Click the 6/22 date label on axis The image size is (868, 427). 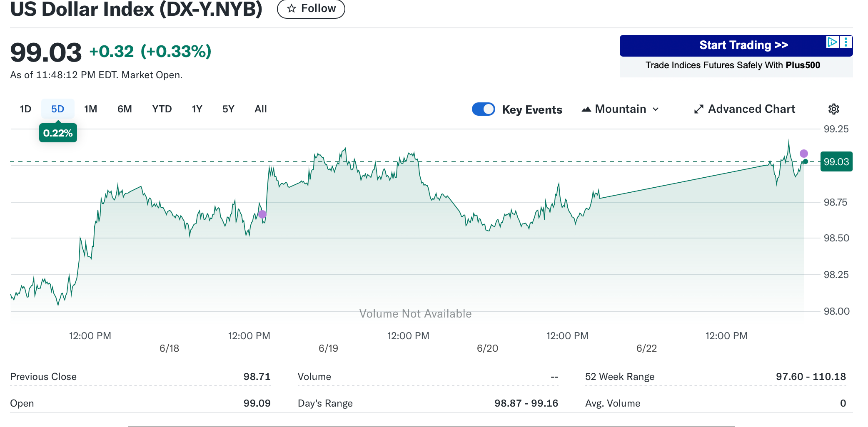(646, 348)
